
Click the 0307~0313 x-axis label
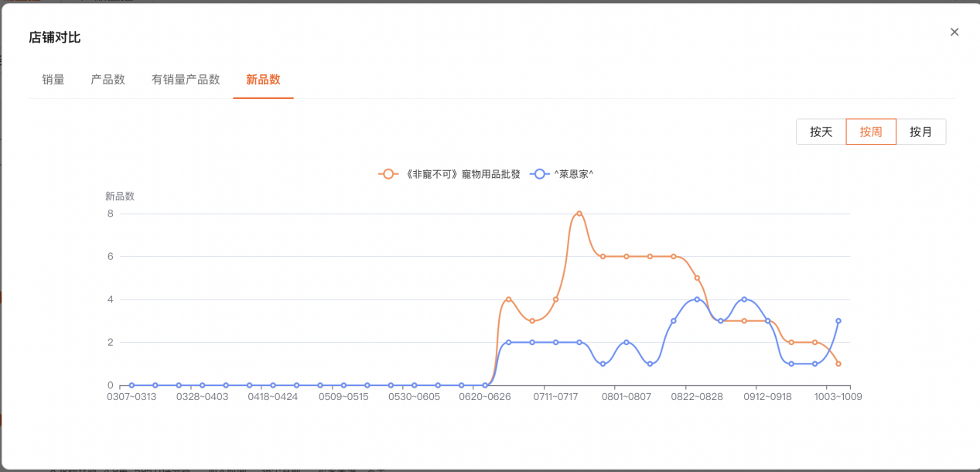[131, 397]
